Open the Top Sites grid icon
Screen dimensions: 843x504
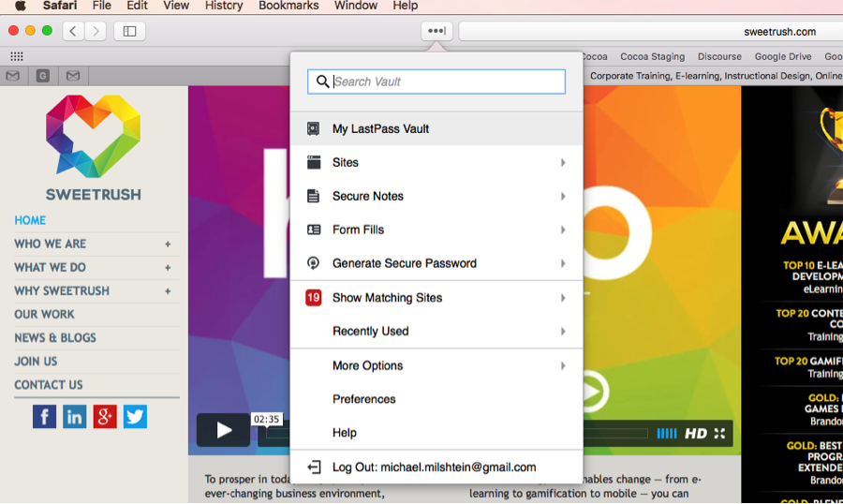pos(17,56)
